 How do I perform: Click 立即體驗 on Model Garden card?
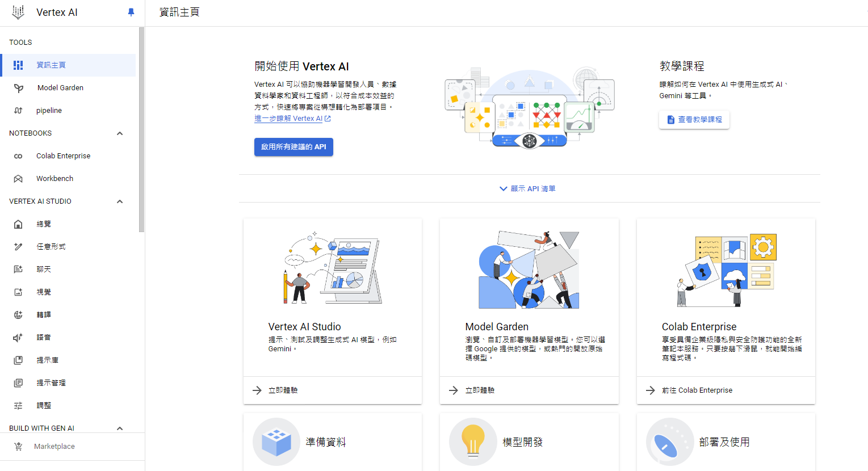coord(480,390)
